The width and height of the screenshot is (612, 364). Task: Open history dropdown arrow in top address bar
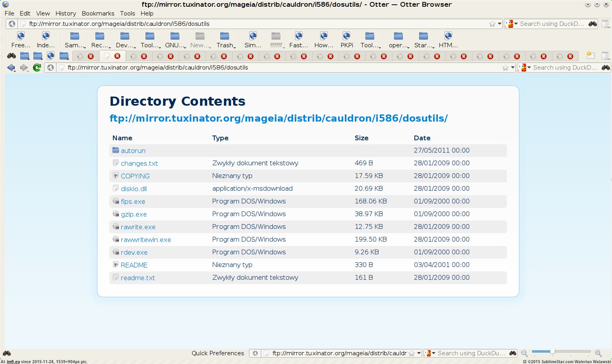point(500,24)
